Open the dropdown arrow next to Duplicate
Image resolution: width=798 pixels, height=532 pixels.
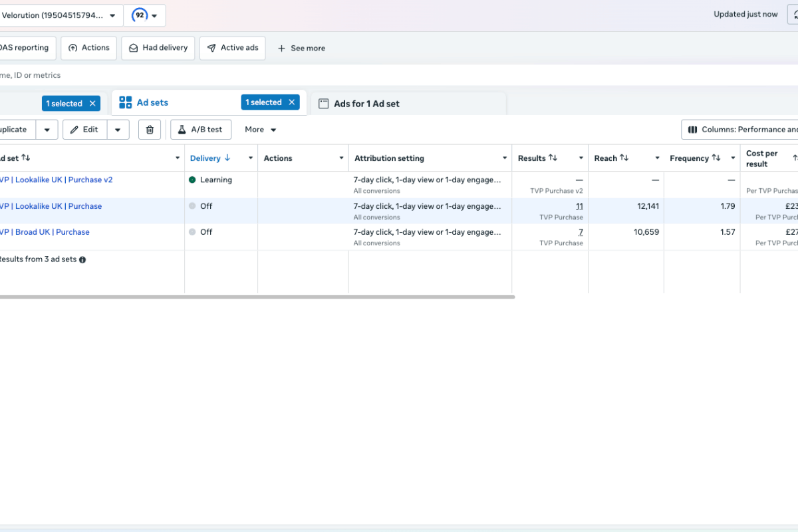click(47, 130)
